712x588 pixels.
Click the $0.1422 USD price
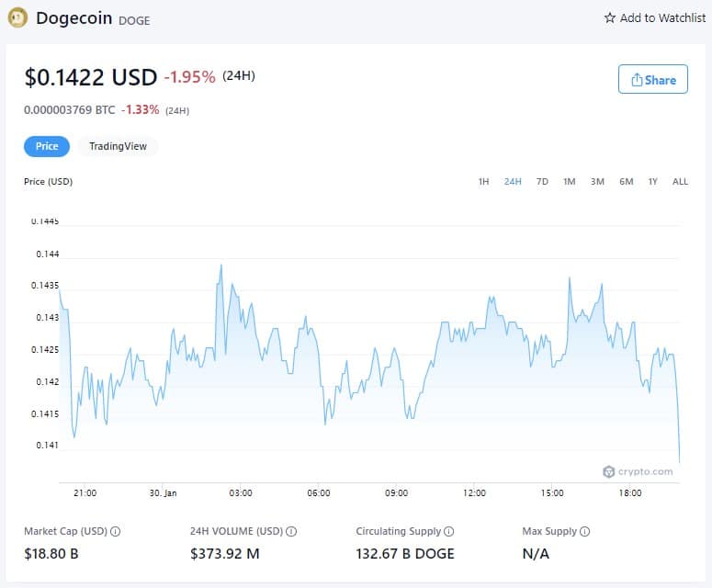[91, 77]
